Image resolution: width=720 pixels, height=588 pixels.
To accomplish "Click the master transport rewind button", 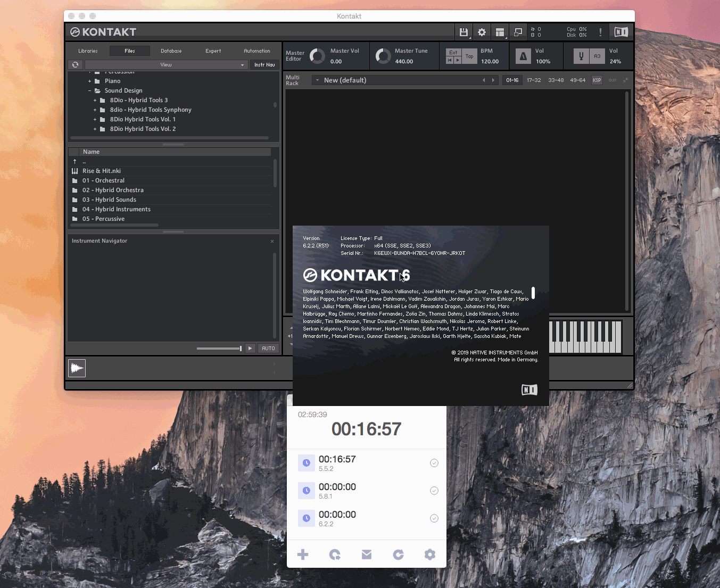I will pos(450,60).
